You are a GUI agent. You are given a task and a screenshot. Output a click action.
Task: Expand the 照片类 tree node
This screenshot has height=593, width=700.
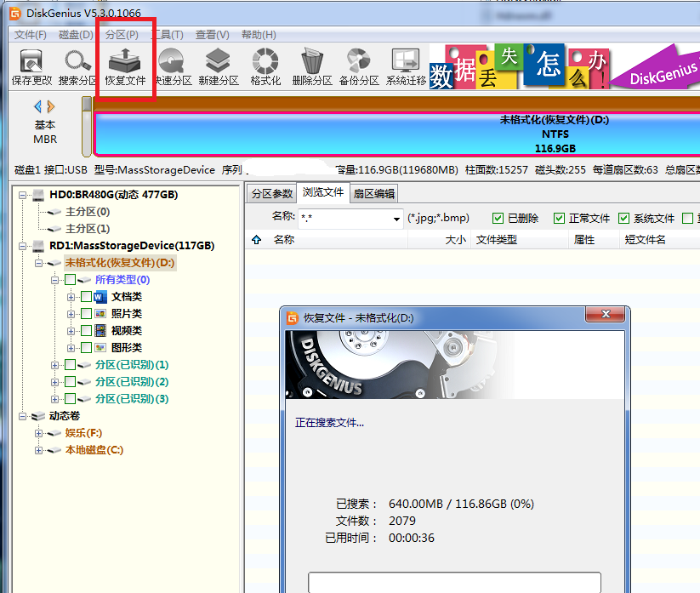pyautogui.click(x=71, y=314)
